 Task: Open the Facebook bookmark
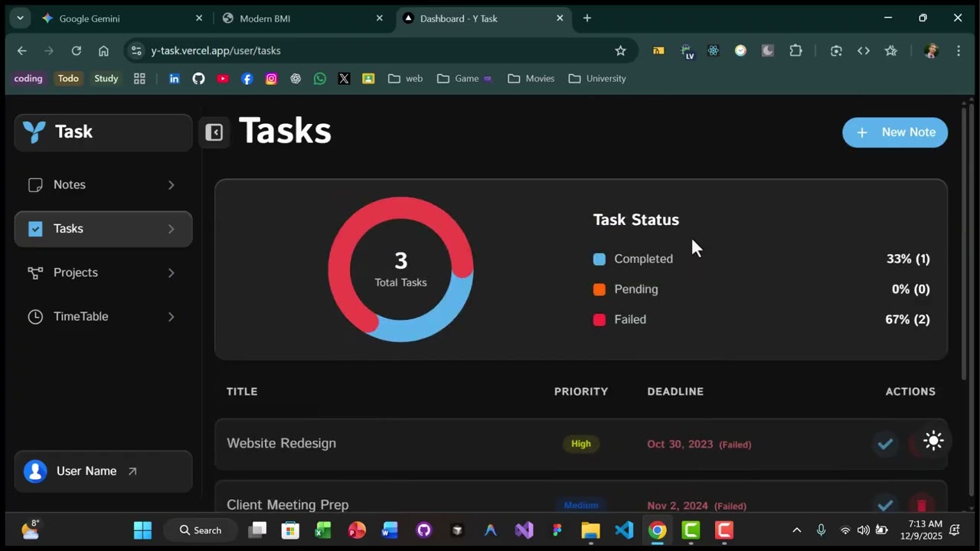pos(247,79)
